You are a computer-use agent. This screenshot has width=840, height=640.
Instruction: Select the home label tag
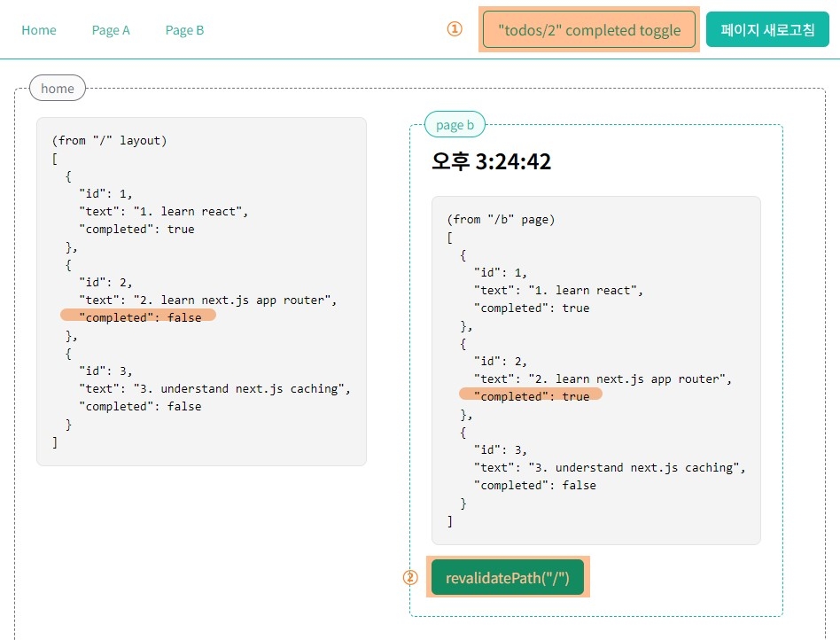pyautogui.click(x=58, y=88)
